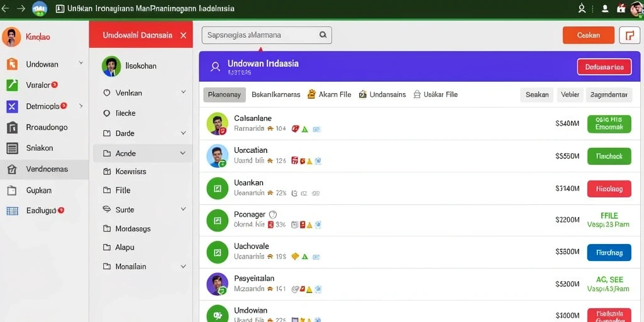Click the Gupkam sidebar icon

click(x=12, y=191)
